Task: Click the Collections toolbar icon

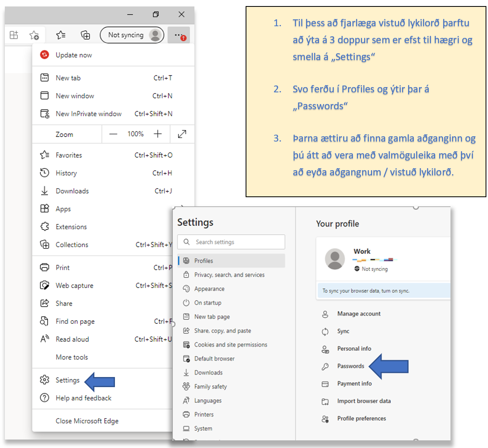Action: pyautogui.click(x=85, y=35)
